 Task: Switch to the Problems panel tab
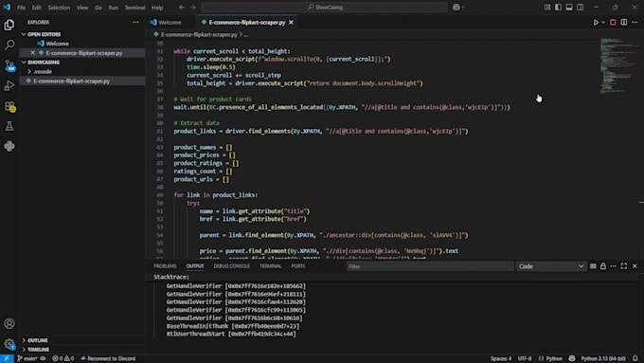[165, 266]
